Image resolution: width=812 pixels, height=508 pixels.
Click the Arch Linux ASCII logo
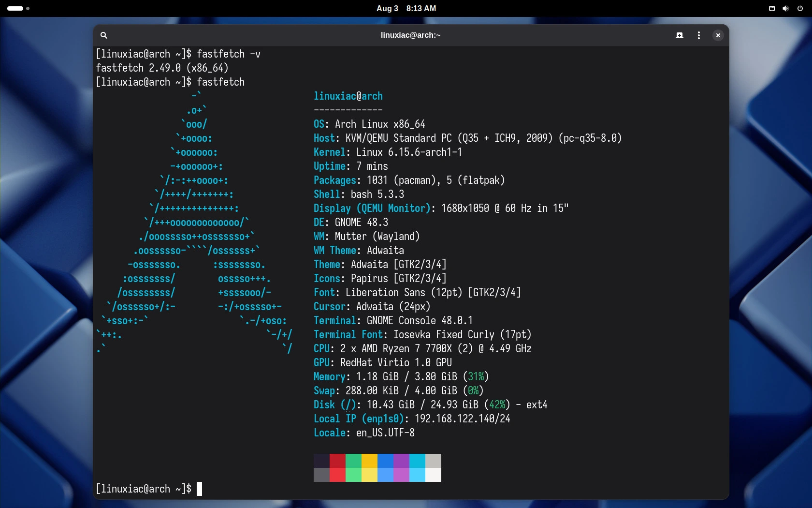point(196,223)
